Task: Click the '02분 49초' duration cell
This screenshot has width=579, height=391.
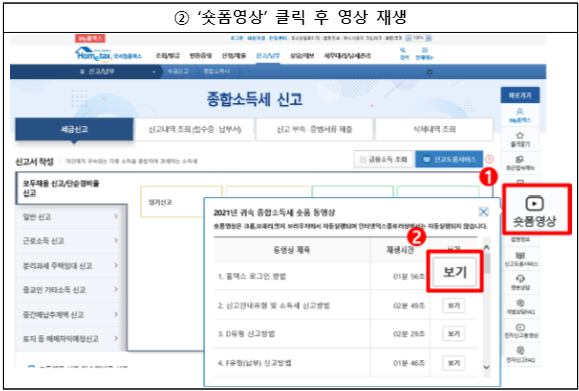Action: point(410,306)
